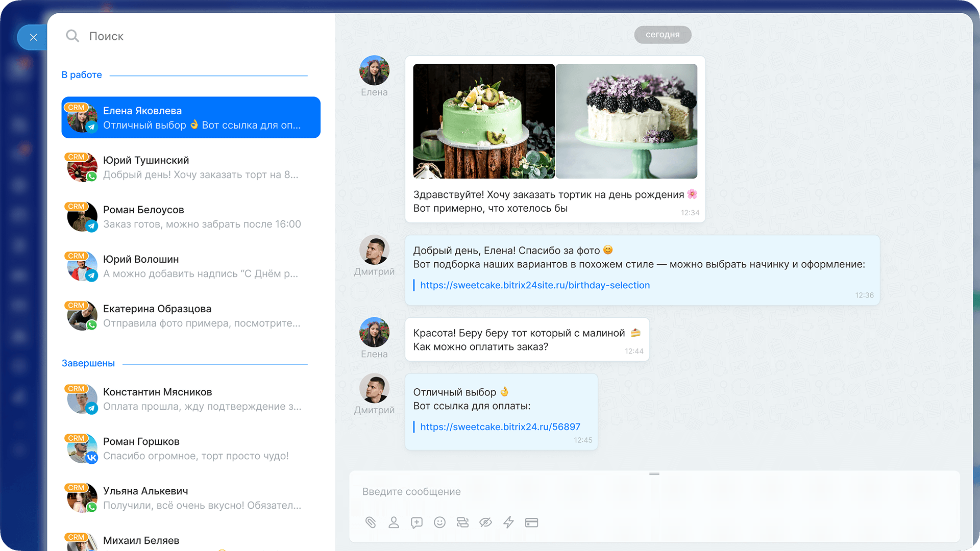Open the emoji smiley picker
Image resolution: width=980 pixels, height=551 pixels.
pyautogui.click(x=439, y=522)
